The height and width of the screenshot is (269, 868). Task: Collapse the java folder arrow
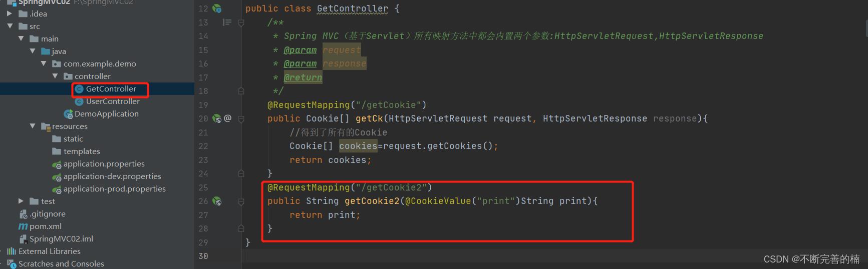[x=33, y=51]
